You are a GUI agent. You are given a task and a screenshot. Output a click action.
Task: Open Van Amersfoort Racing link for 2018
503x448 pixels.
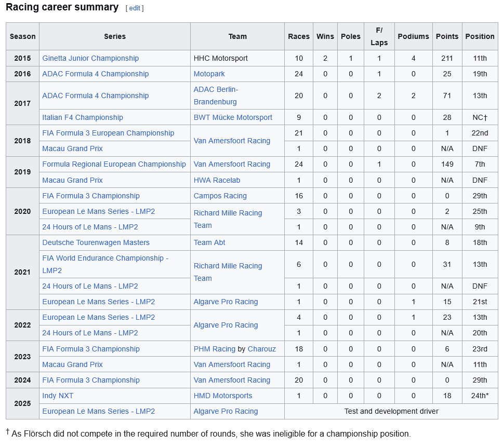point(232,141)
